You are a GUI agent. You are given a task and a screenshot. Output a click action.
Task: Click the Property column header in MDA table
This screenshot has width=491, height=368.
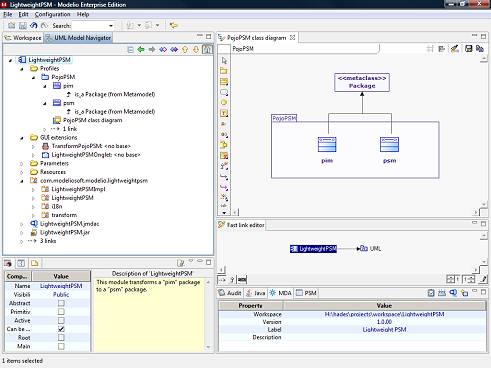pos(251,306)
